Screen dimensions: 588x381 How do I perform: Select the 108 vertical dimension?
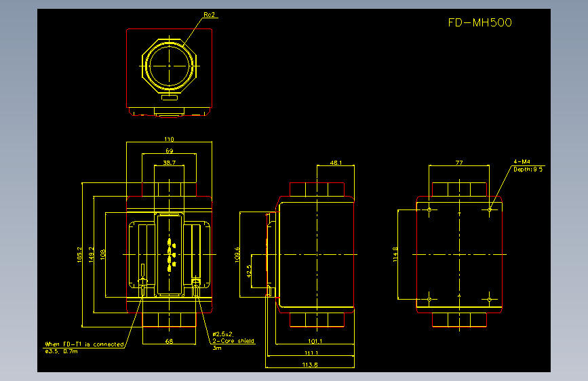[103, 255]
